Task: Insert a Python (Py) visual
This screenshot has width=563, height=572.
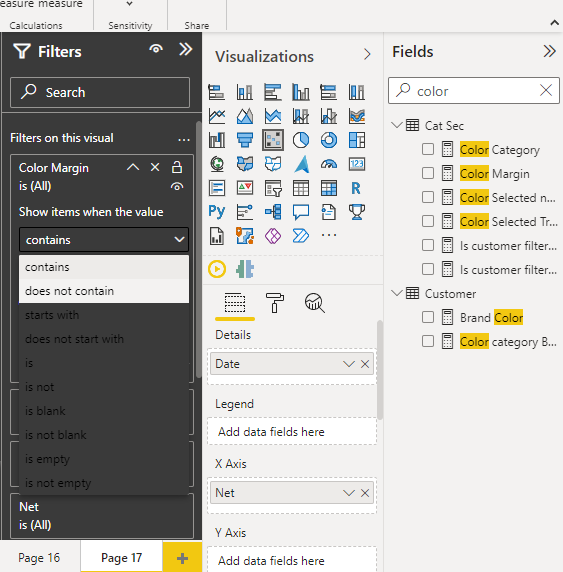Action: (217, 212)
